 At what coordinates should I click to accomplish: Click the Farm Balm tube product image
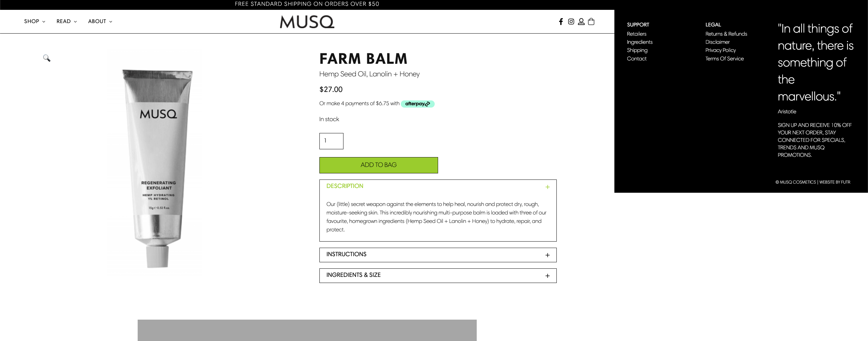(x=157, y=166)
